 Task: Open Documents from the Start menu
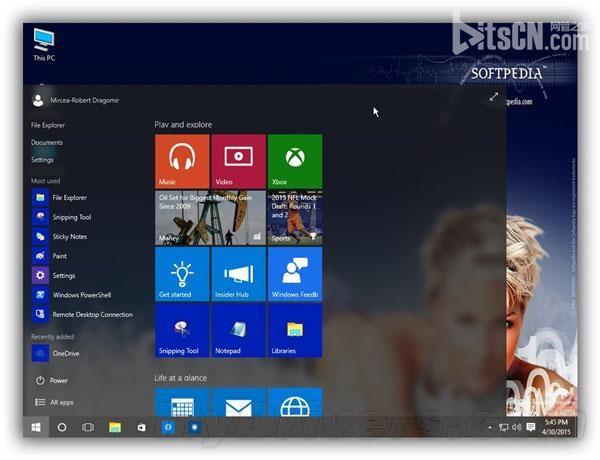(x=47, y=142)
